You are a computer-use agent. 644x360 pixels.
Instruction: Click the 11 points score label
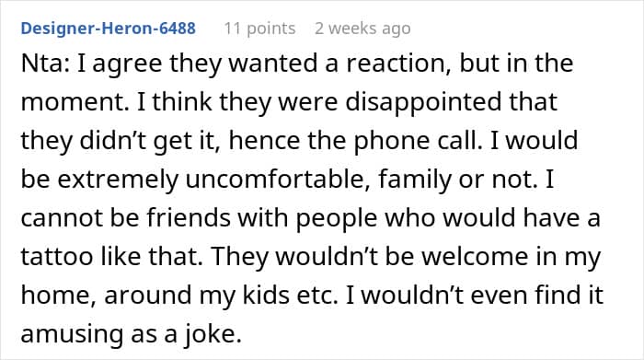[x=259, y=29]
